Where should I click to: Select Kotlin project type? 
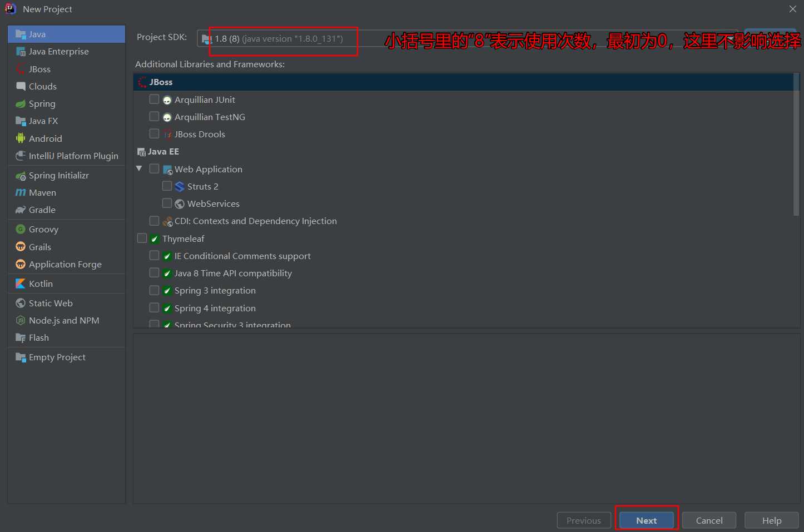pos(67,284)
